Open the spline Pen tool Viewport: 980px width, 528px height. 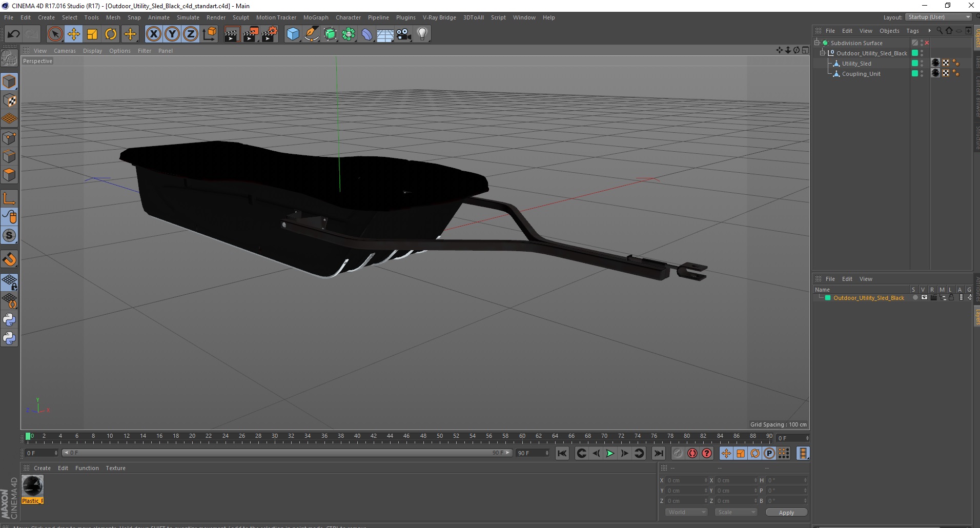(x=312, y=34)
